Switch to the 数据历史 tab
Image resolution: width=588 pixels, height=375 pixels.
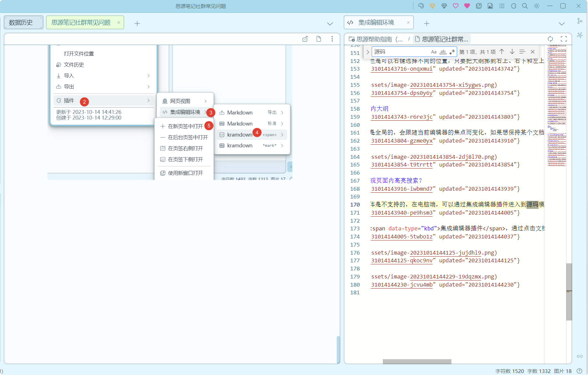pyautogui.click(x=23, y=23)
